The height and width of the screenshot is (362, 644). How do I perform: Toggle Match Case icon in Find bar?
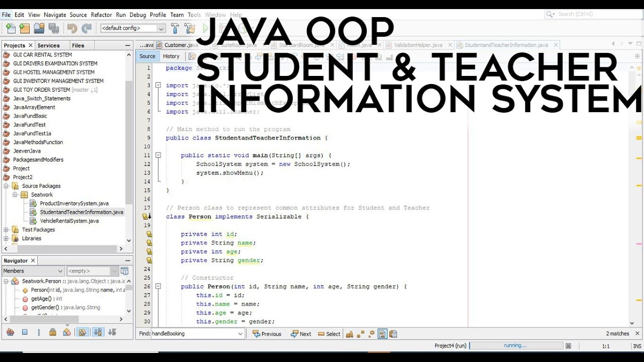coord(350,334)
